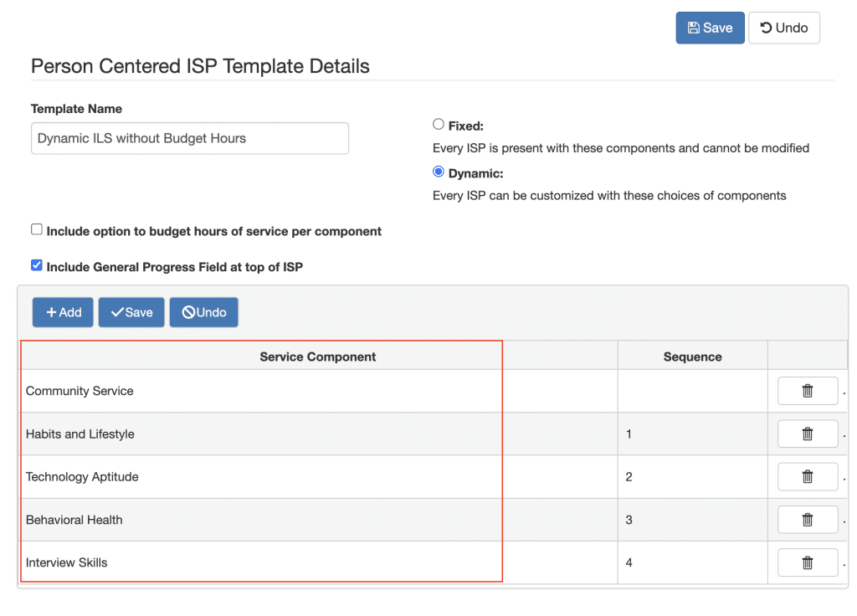Enable budget hours per component checkbox
This screenshot has height=616, width=857.
[x=37, y=229]
